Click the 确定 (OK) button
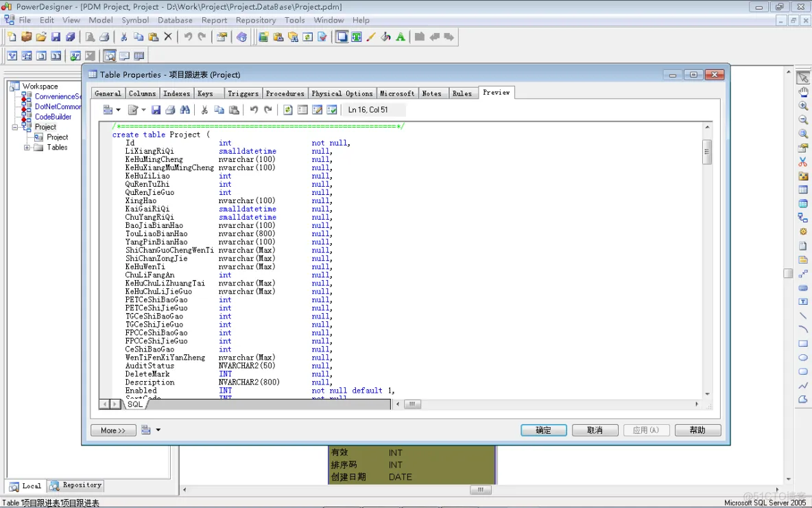The image size is (812, 508). (x=543, y=430)
